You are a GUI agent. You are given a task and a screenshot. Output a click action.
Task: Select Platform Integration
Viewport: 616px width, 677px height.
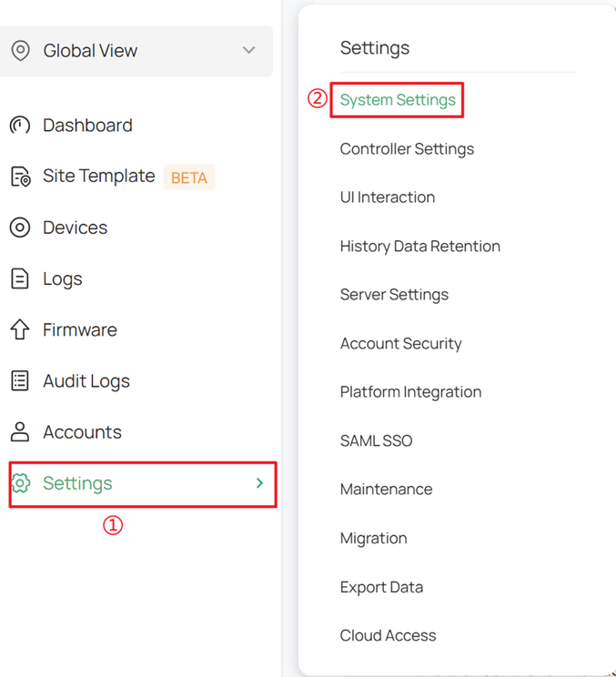[410, 392]
